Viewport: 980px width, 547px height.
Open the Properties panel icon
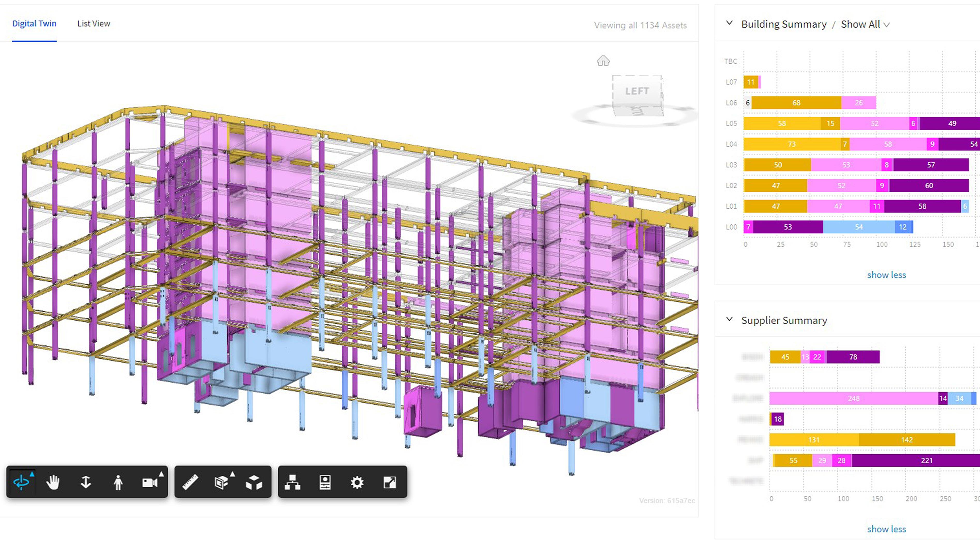coord(325,482)
